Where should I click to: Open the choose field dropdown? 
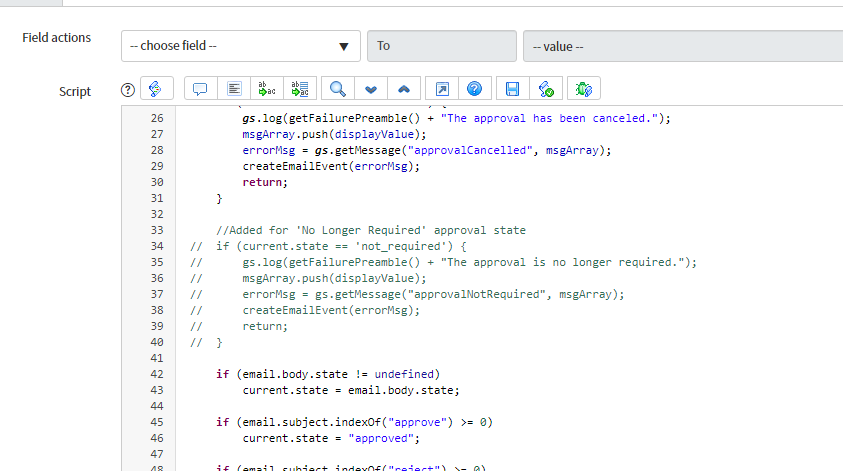click(241, 46)
